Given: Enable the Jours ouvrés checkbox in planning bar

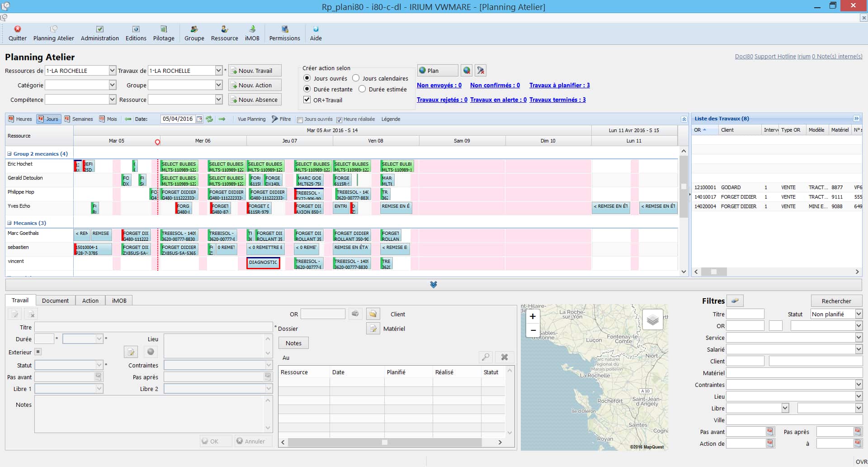Looking at the screenshot, I should coord(300,119).
